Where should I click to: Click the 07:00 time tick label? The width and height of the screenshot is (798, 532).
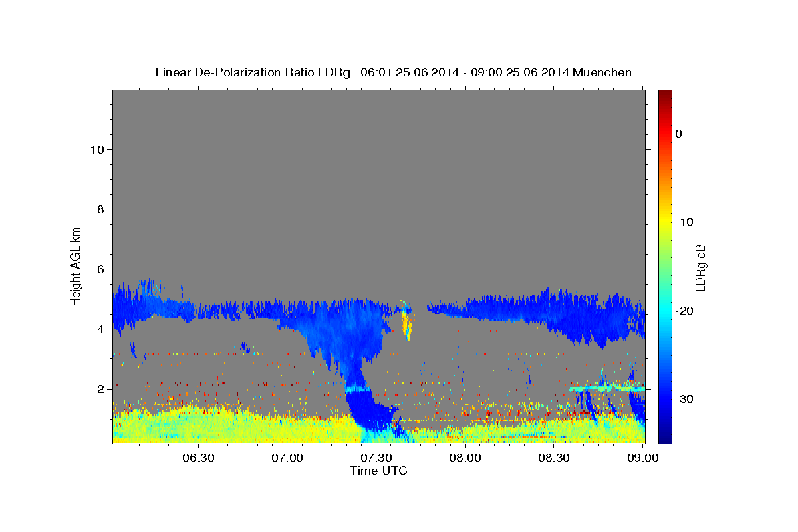pyautogui.click(x=287, y=458)
